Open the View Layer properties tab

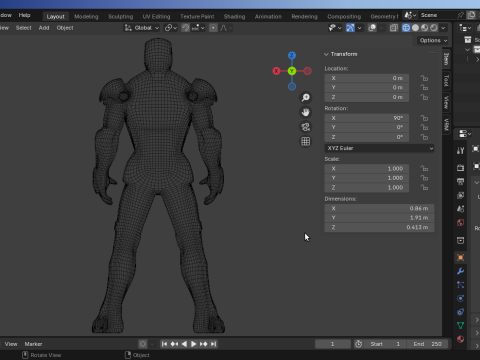click(x=460, y=195)
